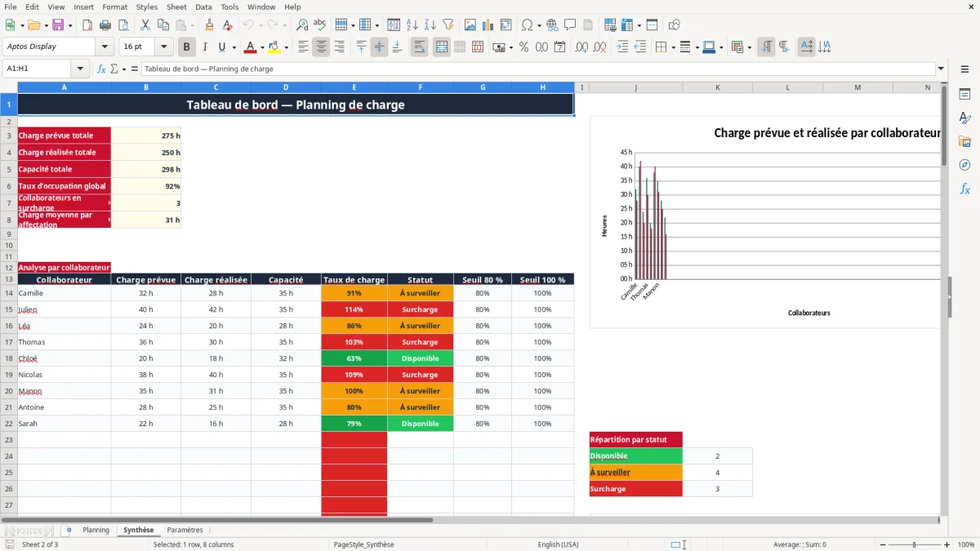This screenshot has height=551, width=980.
Task: Export directly as PDF
Action: point(87,25)
